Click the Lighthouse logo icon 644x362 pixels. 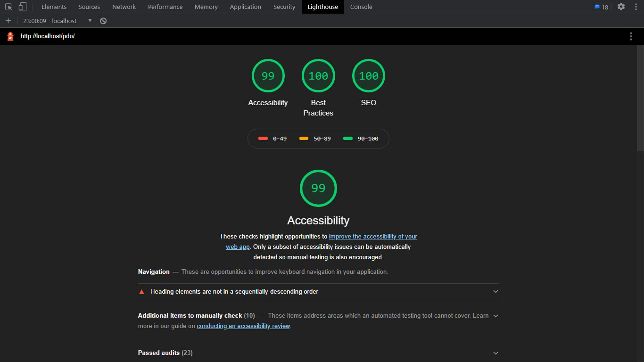10,36
